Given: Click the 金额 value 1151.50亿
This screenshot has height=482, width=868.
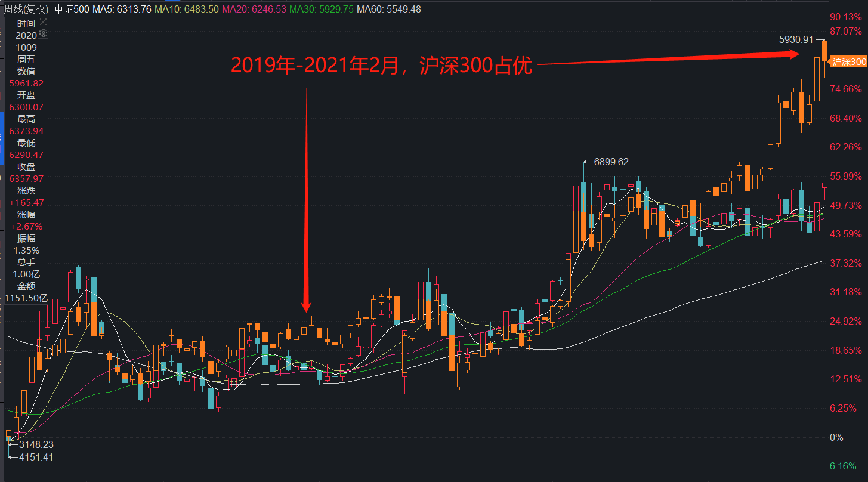Looking at the screenshot, I should pos(26,298).
